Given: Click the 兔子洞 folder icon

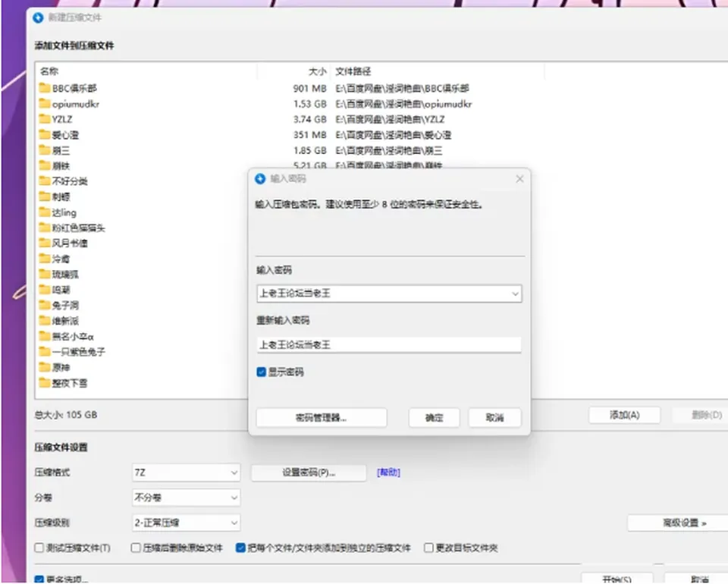Looking at the screenshot, I should 45,305.
